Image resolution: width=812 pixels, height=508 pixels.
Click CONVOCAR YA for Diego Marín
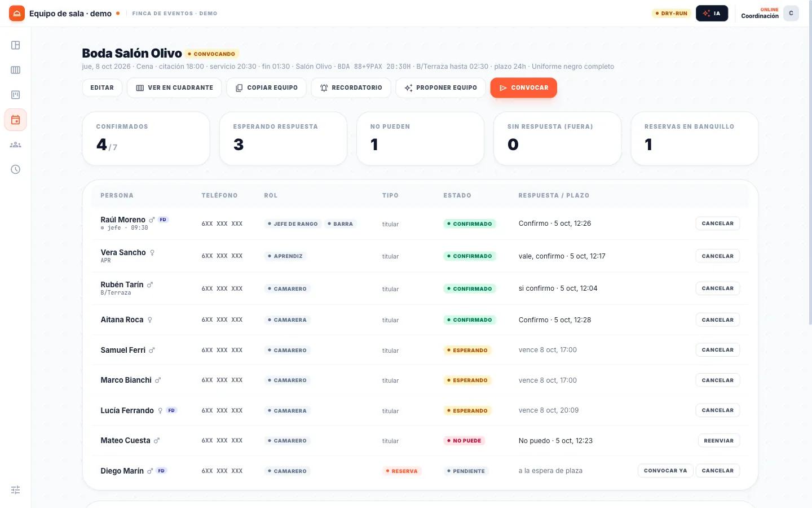pyautogui.click(x=665, y=471)
